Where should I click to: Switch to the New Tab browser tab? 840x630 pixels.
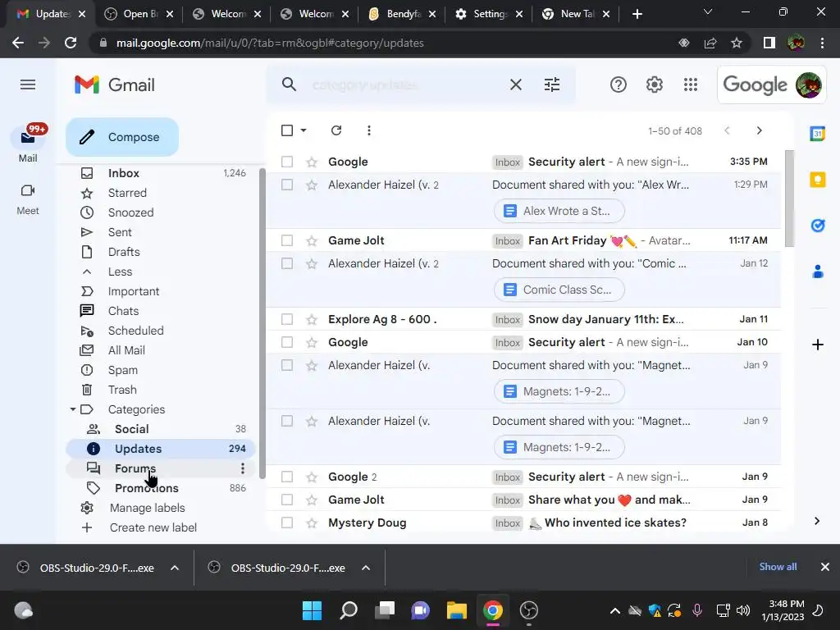[576, 14]
